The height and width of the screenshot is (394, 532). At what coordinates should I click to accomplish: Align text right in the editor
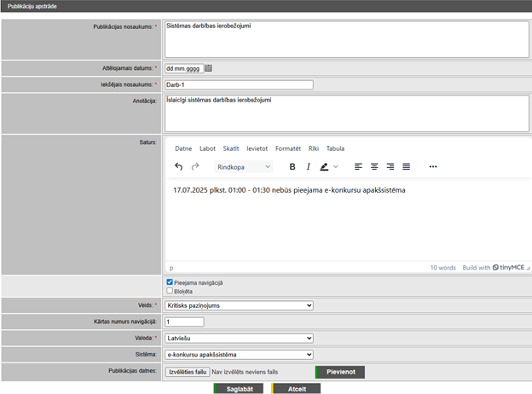point(390,166)
